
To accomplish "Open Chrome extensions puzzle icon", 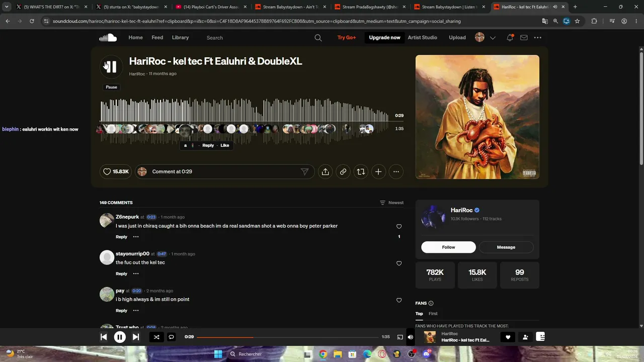I will [594, 21].
